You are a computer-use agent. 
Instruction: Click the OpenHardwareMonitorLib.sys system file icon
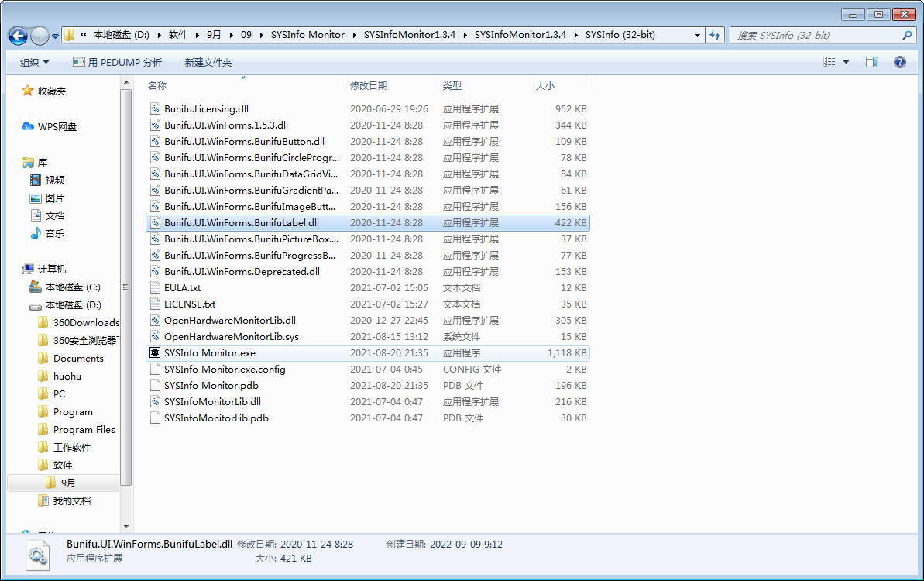[x=154, y=336]
